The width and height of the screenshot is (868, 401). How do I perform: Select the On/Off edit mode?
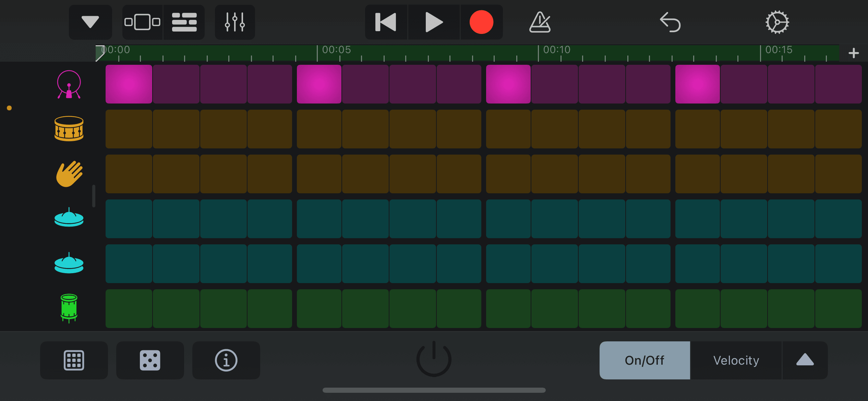click(x=644, y=360)
